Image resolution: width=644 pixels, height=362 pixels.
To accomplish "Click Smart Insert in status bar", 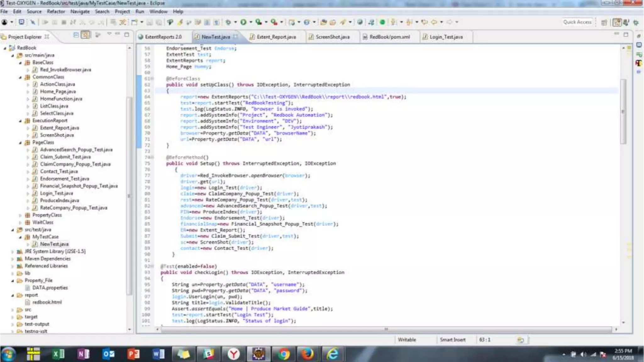I will [x=452, y=340].
